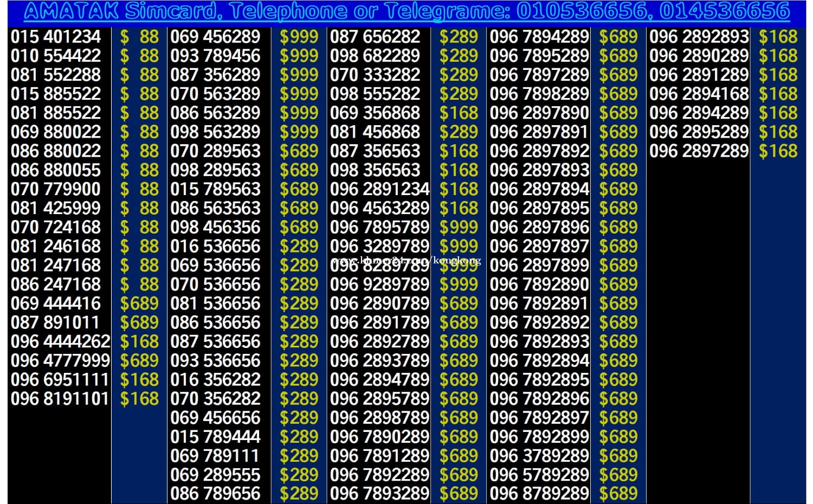The image size is (813, 504).
Task: Choose the number 096 8191101
Action: tap(60, 399)
